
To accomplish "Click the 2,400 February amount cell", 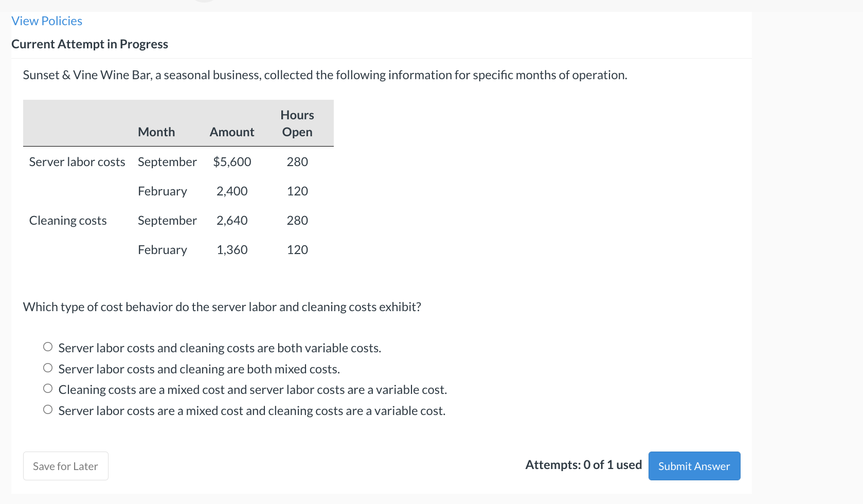I will pyautogui.click(x=232, y=191).
